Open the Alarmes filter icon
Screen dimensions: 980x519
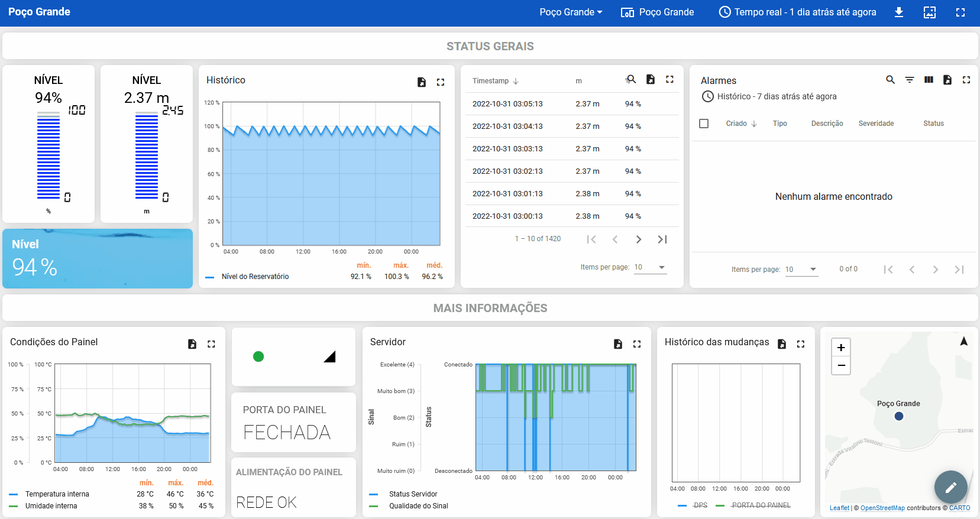pyautogui.click(x=910, y=80)
